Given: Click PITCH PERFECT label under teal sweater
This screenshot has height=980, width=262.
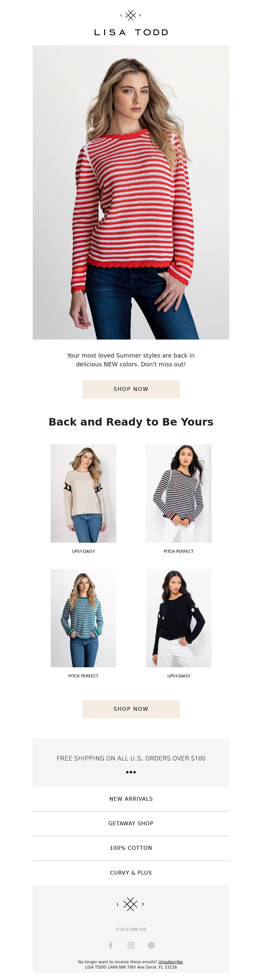Looking at the screenshot, I should (x=84, y=676).
